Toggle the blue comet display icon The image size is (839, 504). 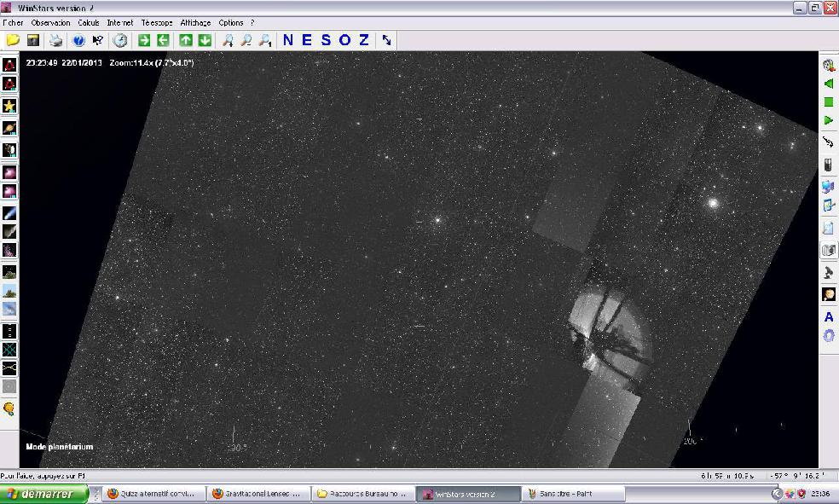pyautogui.click(x=9, y=213)
